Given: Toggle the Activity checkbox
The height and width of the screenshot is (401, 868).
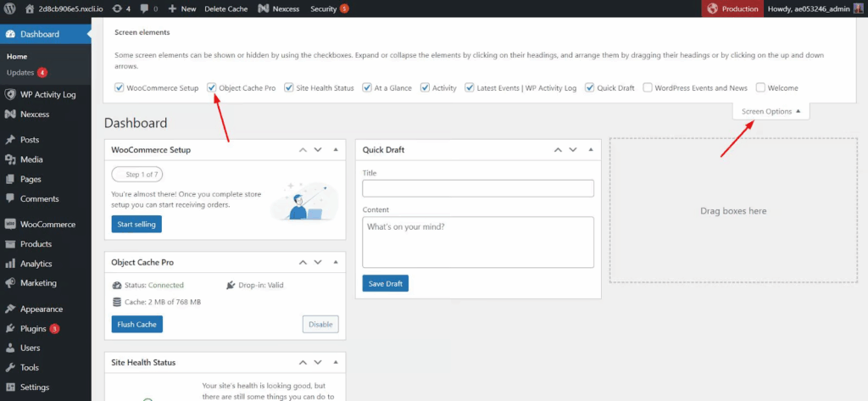Looking at the screenshot, I should click(x=425, y=87).
